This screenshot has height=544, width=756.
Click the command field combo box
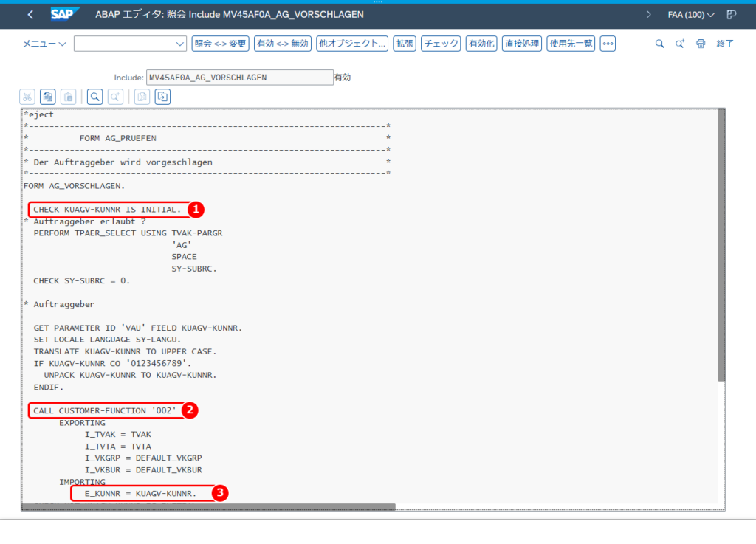point(130,44)
